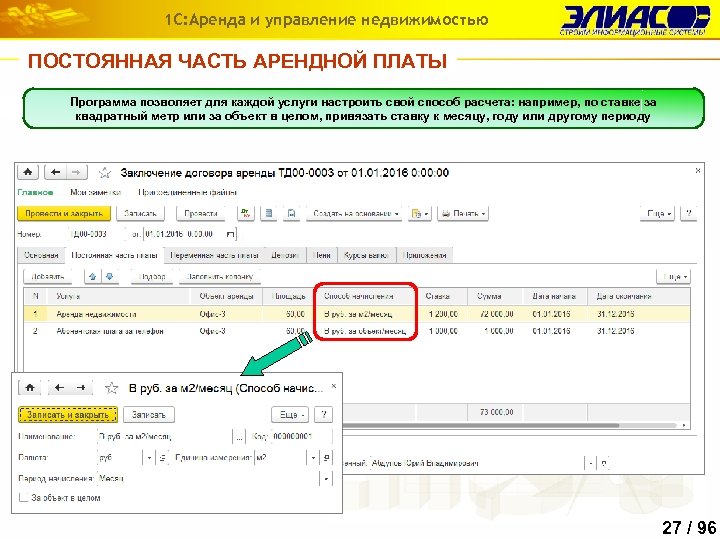Click the Главное section link
This screenshot has width=720, height=540.
point(35,192)
